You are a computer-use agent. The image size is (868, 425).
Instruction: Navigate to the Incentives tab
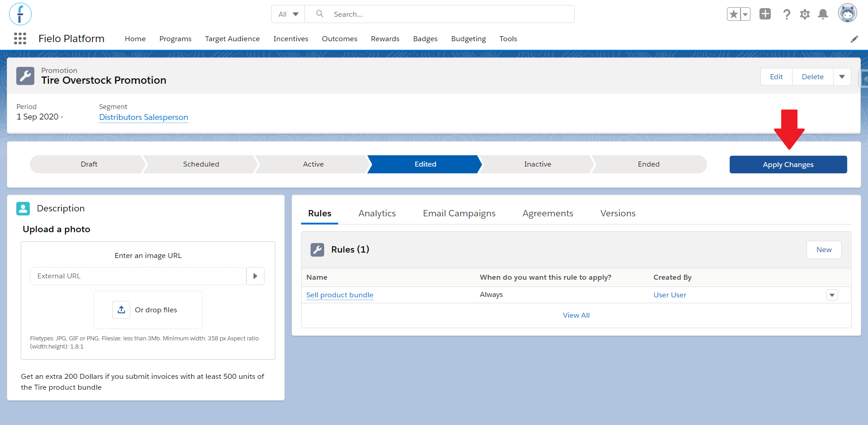point(291,39)
